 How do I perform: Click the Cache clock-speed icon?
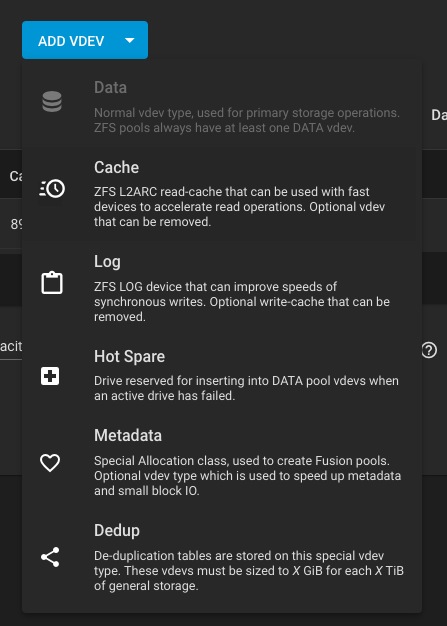[x=52, y=188]
